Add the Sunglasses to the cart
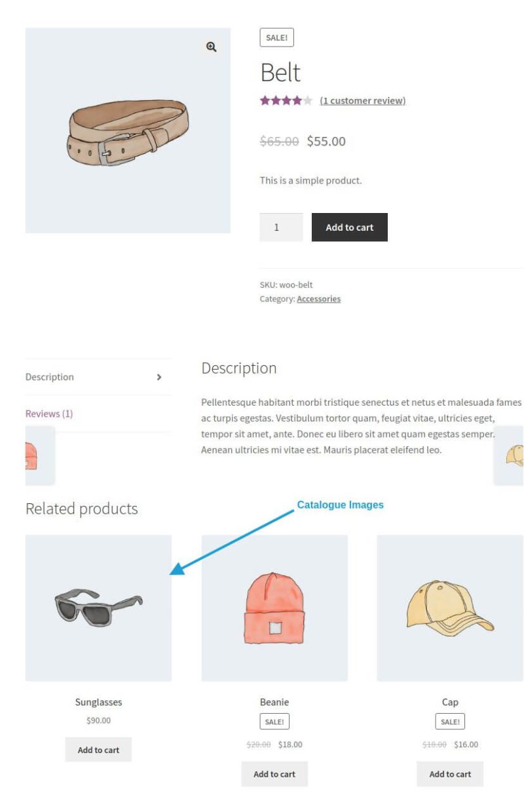Image resolution: width=524 pixels, height=812 pixels. [x=98, y=749]
